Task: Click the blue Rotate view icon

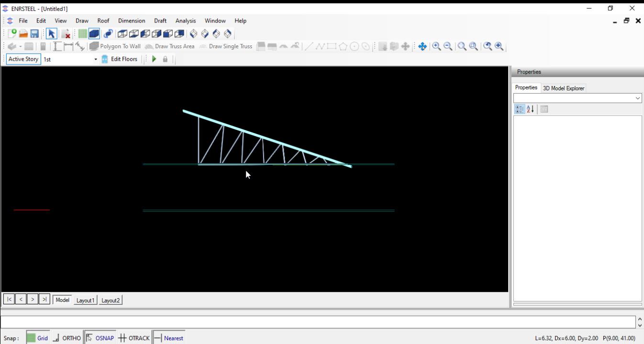Action: point(108,33)
